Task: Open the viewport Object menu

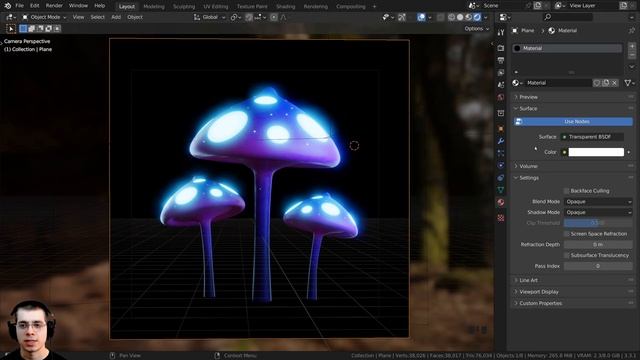Action: pos(135,17)
